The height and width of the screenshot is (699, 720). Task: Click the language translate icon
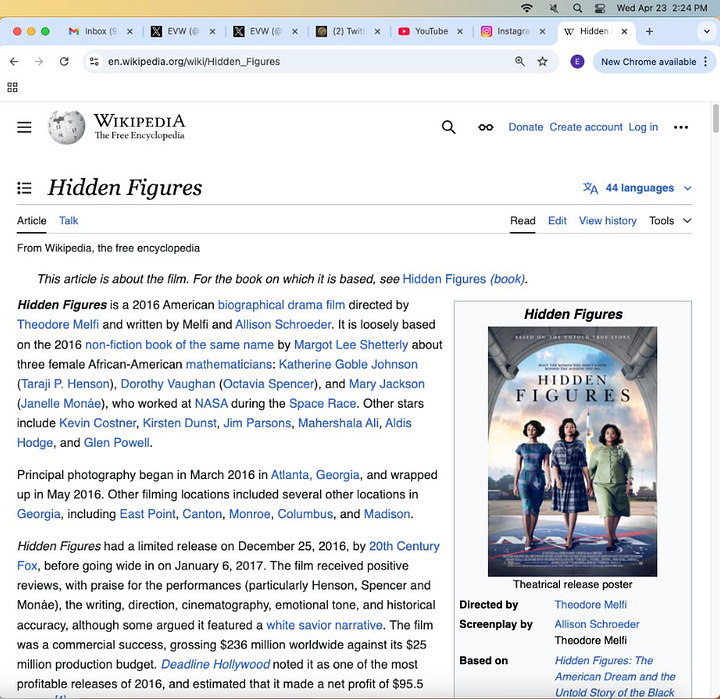pos(591,188)
